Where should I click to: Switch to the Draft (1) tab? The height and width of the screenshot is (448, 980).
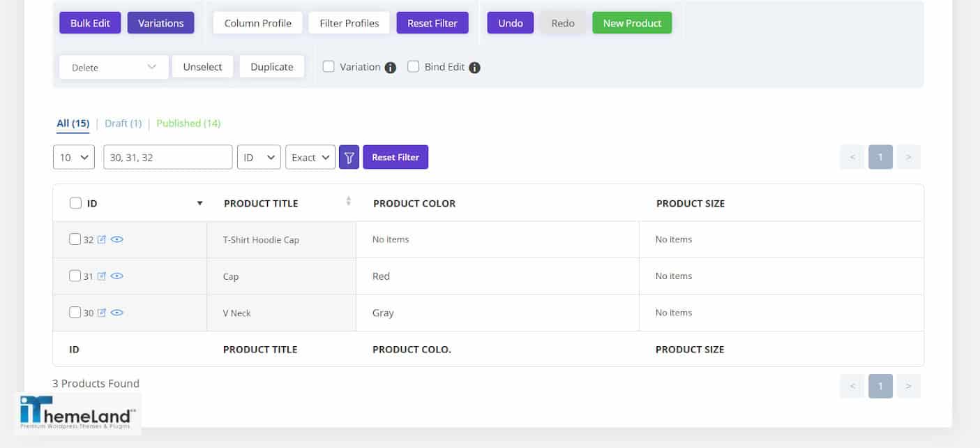pyautogui.click(x=123, y=124)
